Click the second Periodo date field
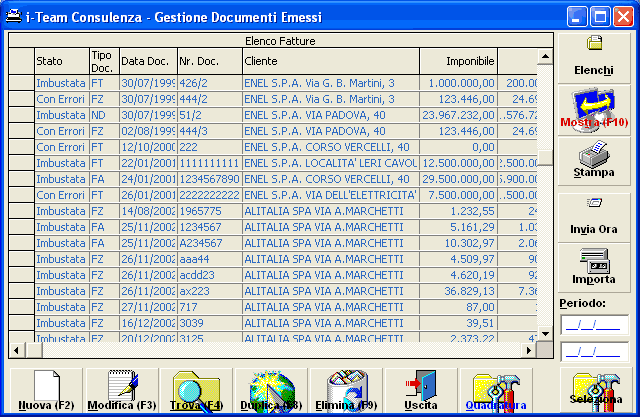 594,352
